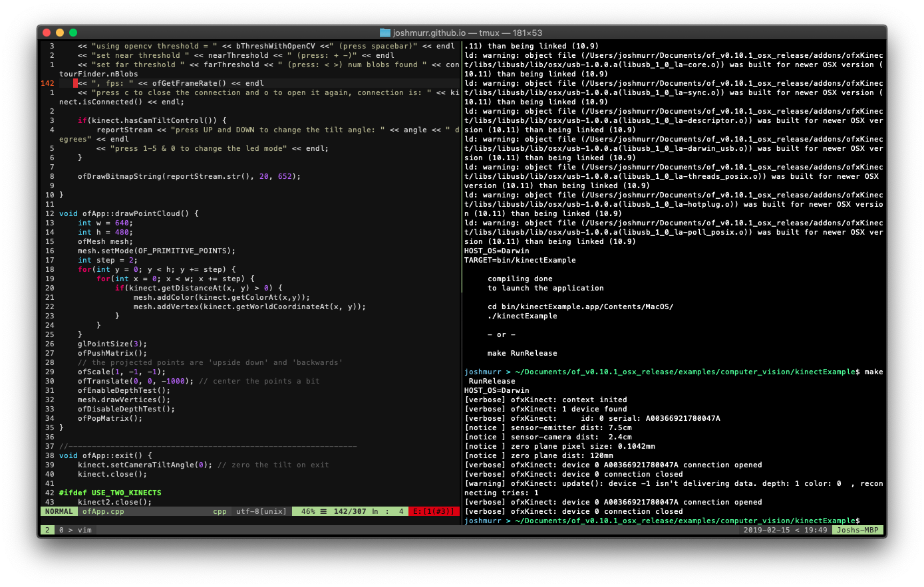Click the line 'ofMesh mesh;'
Viewport: 924px width, 587px height.
pos(105,241)
